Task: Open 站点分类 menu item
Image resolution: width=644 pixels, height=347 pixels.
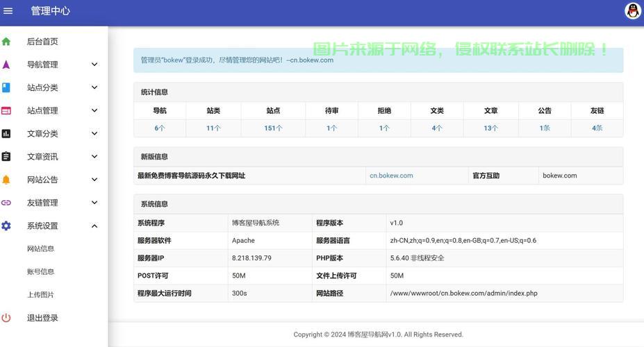Action: click(x=42, y=87)
